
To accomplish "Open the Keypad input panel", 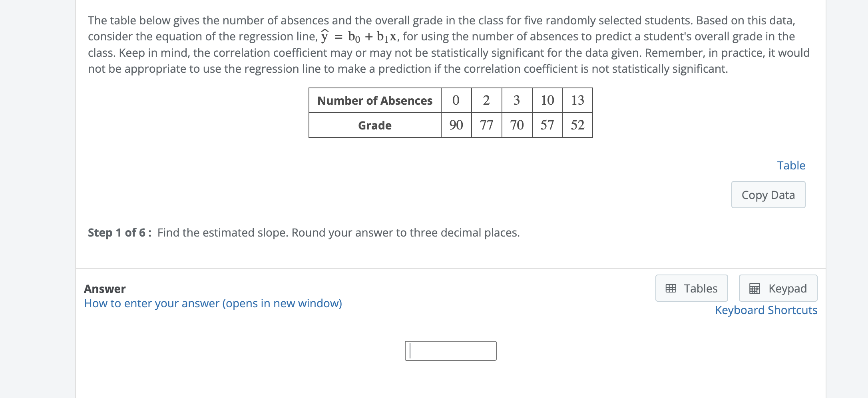I will [x=777, y=288].
